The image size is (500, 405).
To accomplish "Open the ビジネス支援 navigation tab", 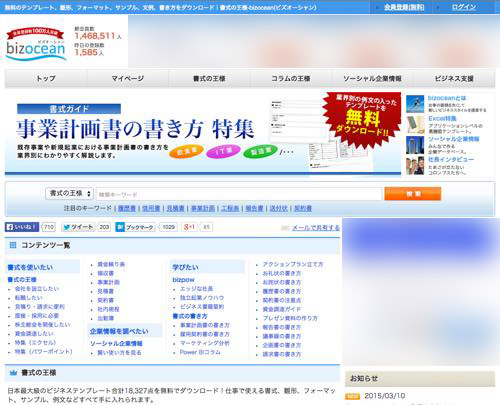I will (x=454, y=79).
